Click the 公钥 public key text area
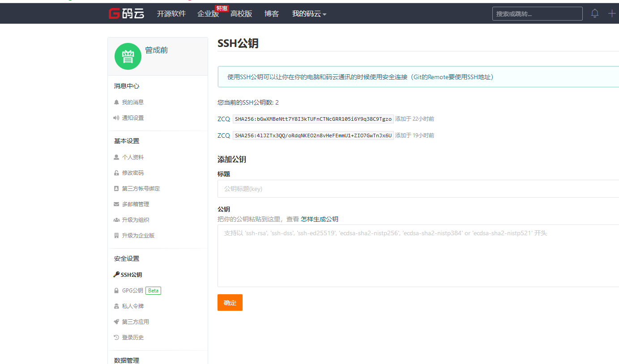 418,256
